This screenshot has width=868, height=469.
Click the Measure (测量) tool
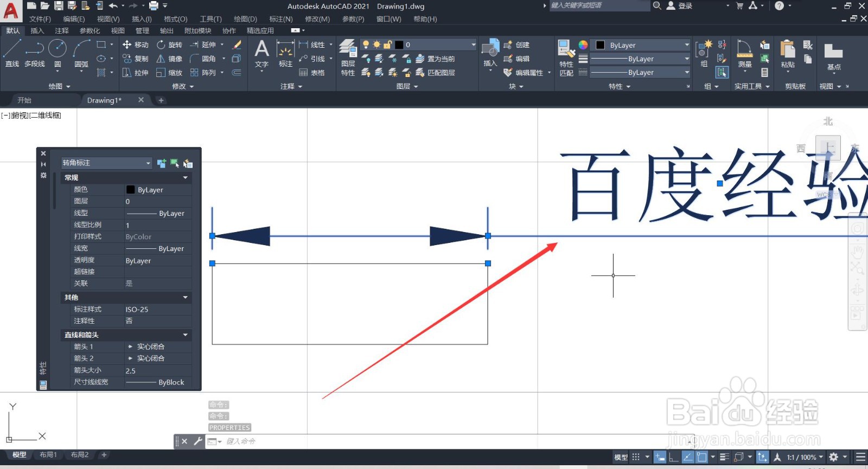[x=745, y=54]
